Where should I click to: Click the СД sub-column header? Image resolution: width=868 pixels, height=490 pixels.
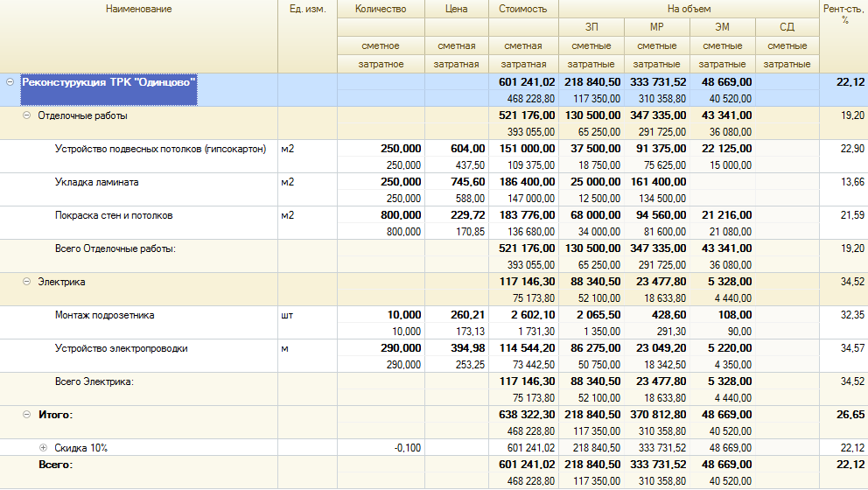tap(787, 28)
